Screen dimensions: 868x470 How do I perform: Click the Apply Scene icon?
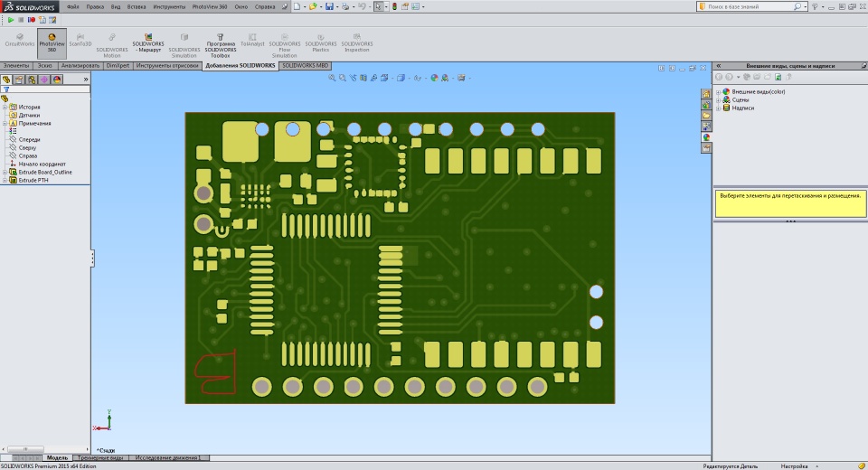click(445, 78)
